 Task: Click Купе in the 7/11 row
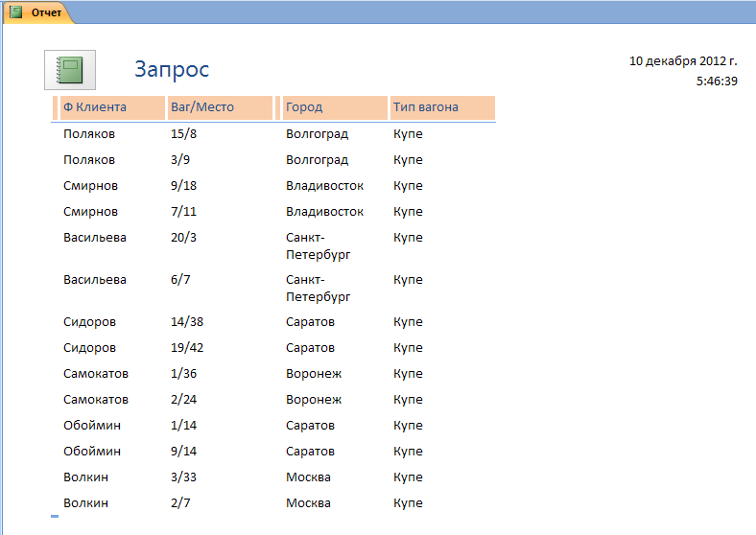click(x=408, y=212)
